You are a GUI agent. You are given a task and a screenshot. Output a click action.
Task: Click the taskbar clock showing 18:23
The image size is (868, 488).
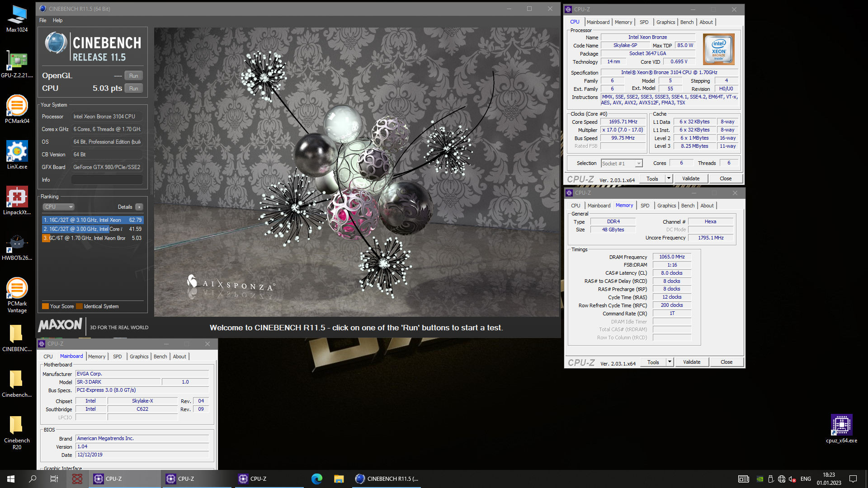click(x=829, y=479)
